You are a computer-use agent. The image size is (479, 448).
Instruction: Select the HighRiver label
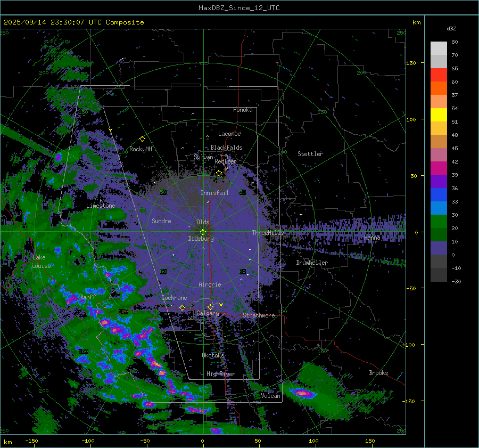tap(220, 374)
